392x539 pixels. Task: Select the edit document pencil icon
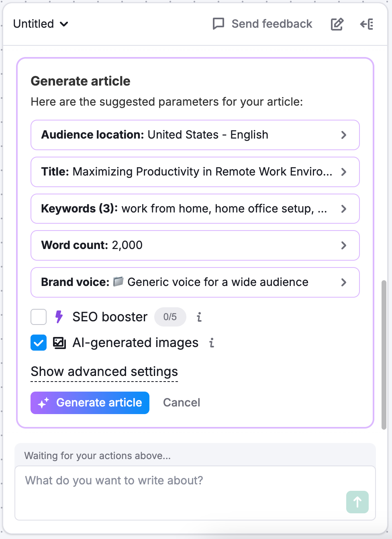tap(337, 24)
